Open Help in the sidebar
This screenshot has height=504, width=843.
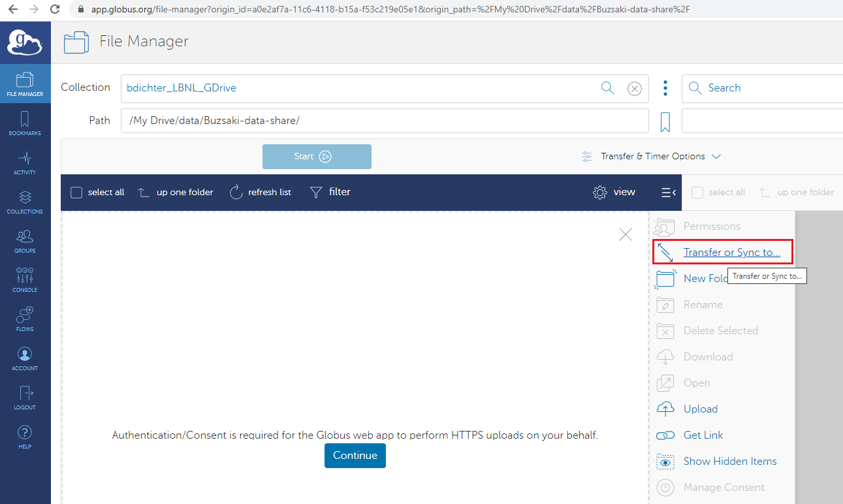(25, 436)
